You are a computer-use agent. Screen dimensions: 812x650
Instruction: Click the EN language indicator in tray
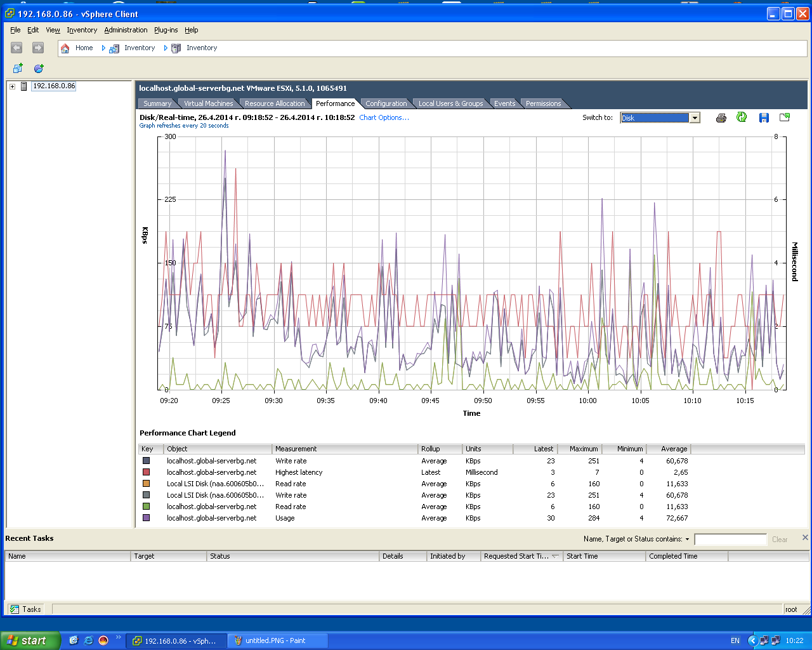pyautogui.click(x=735, y=640)
